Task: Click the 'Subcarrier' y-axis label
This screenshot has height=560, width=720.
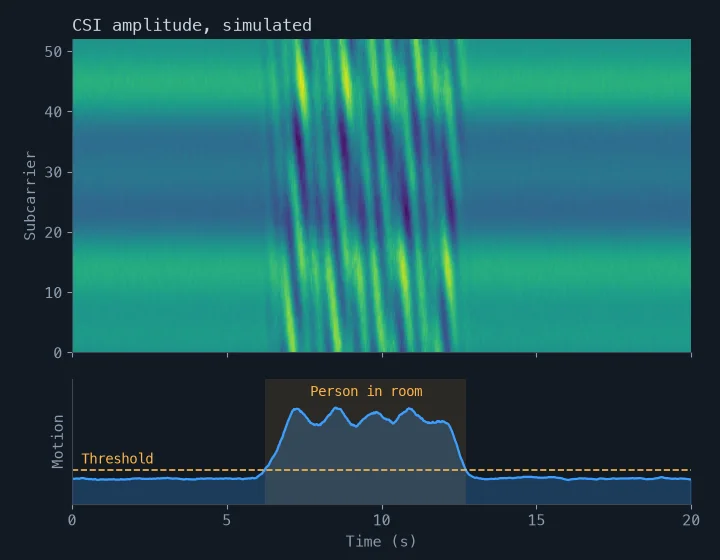Action: [x=30, y=196]
